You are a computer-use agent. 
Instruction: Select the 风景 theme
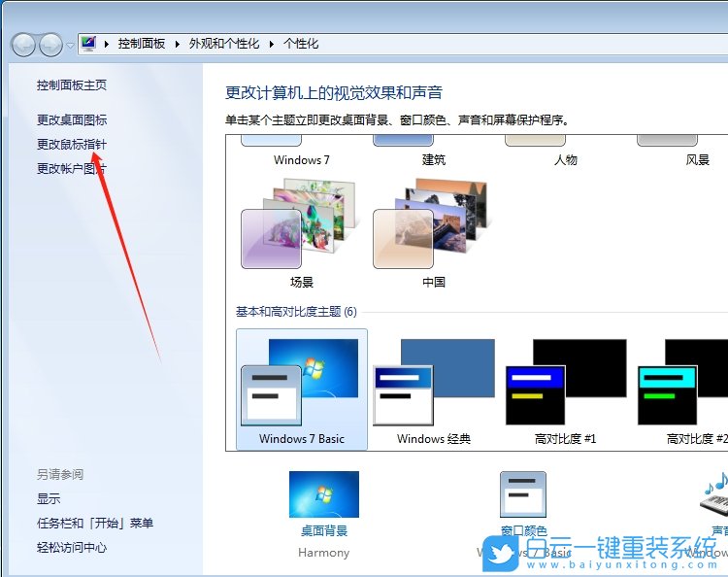(697, 152)
